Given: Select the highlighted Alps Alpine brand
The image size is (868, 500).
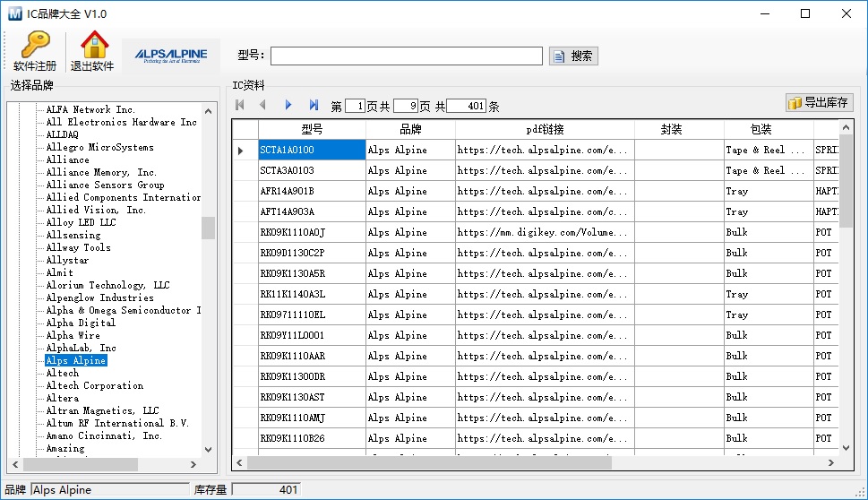Looking at the screenshot, I should tap(76, 360).
